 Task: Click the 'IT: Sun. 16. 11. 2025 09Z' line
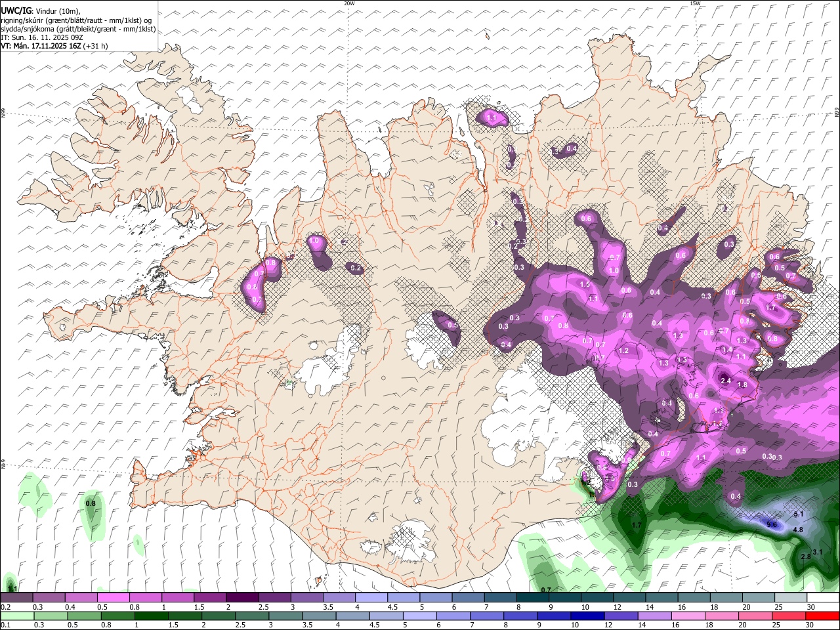(41, 37)
